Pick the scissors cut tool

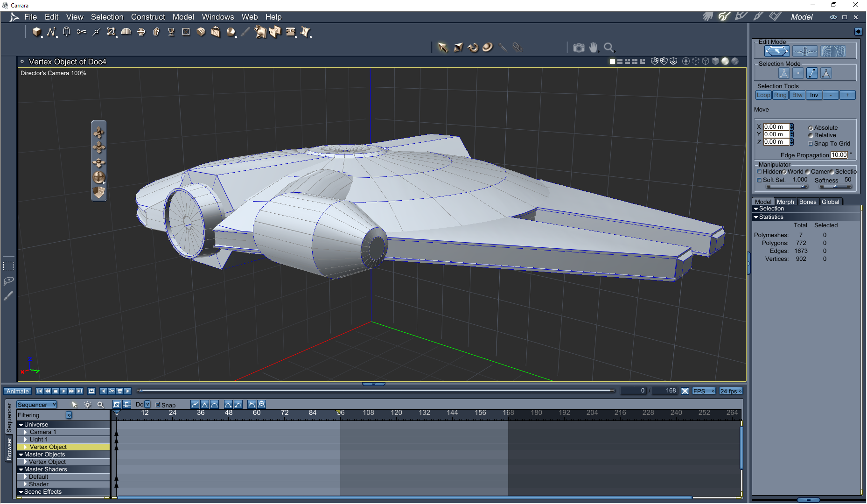pos(81,32)
